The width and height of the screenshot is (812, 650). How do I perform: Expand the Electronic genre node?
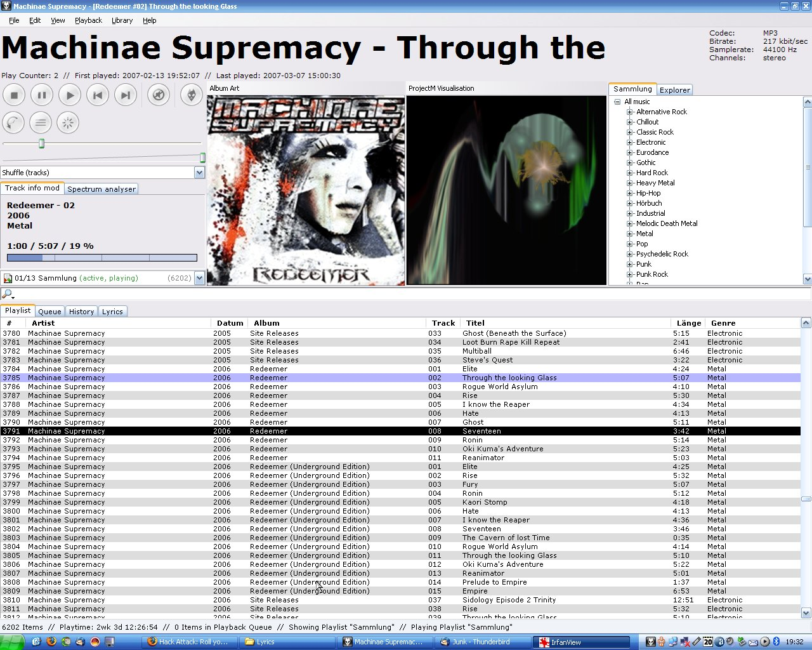pos(630,142)
